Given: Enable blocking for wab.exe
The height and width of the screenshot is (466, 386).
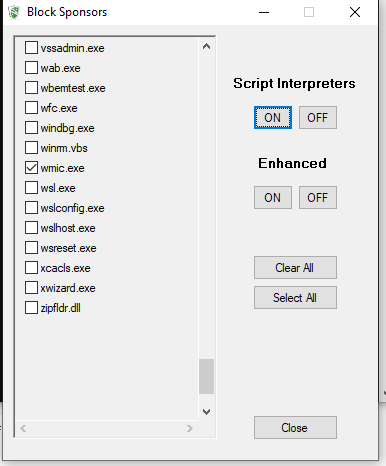Looking at the screenshot, I should point(31,68).
